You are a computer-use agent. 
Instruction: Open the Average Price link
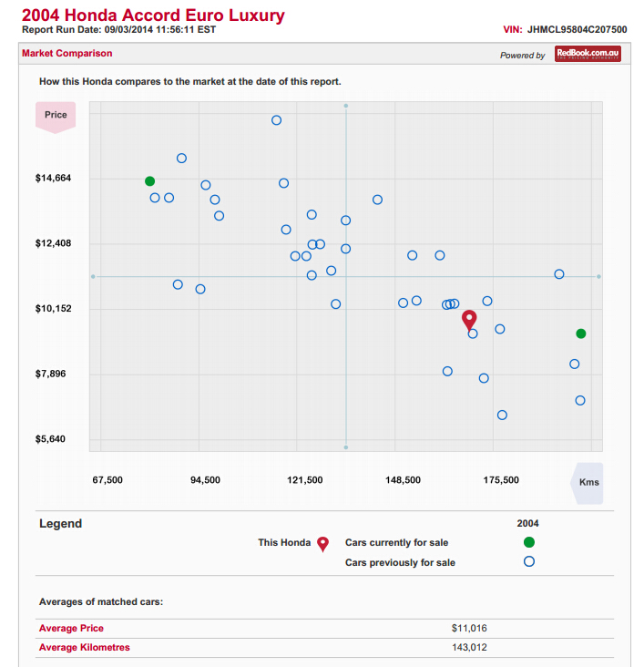(71, 628)
